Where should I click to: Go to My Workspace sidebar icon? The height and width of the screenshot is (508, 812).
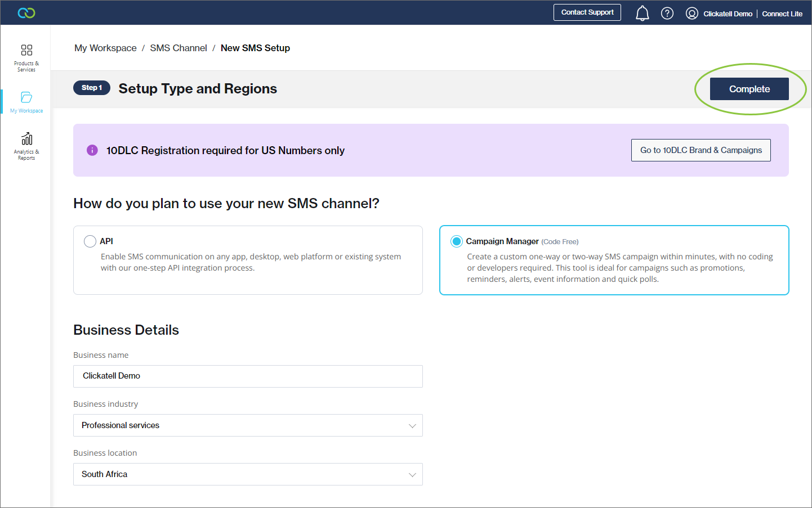pyautogui.click(x=26, y=101)
